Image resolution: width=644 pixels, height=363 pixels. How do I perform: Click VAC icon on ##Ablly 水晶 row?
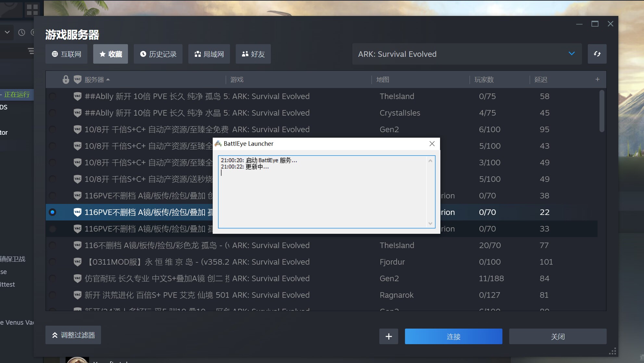point(78,113)
